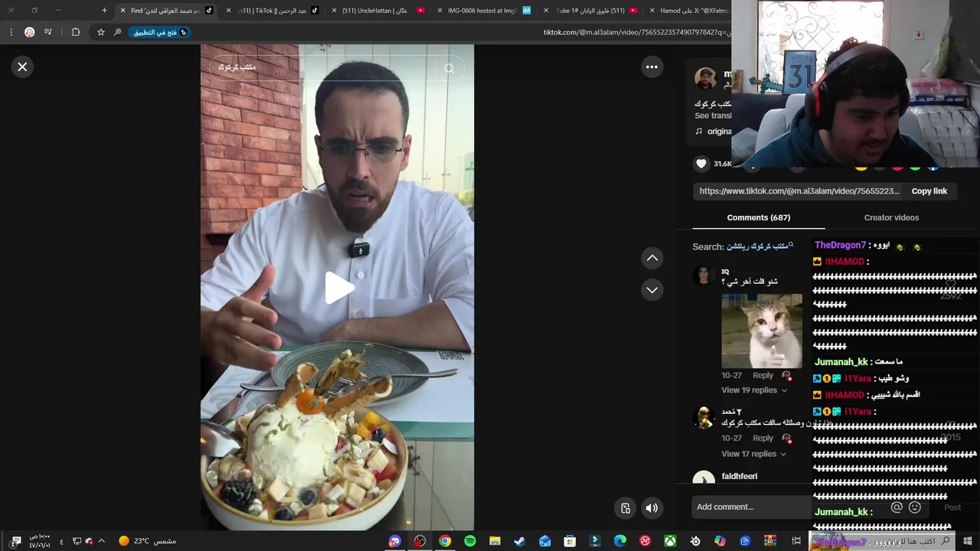980x551 pixels.
Task: Open Xbox app in taskbar
Action: click(x=670, y=541)
